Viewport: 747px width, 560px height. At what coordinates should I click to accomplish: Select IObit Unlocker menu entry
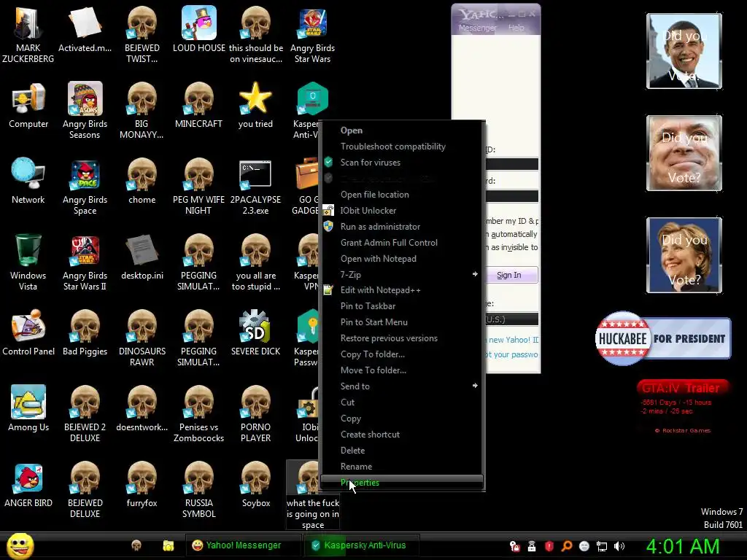click(x=402, y=211)
